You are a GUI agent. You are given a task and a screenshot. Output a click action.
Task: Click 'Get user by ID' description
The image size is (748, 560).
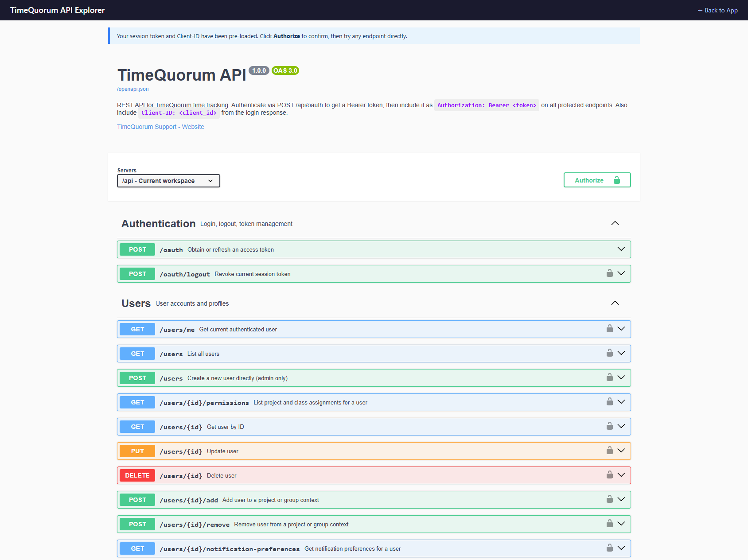[x=226, y=427]
